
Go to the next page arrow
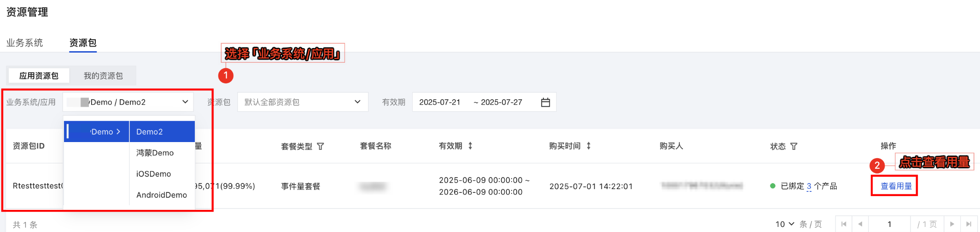[x=952, y=224]
